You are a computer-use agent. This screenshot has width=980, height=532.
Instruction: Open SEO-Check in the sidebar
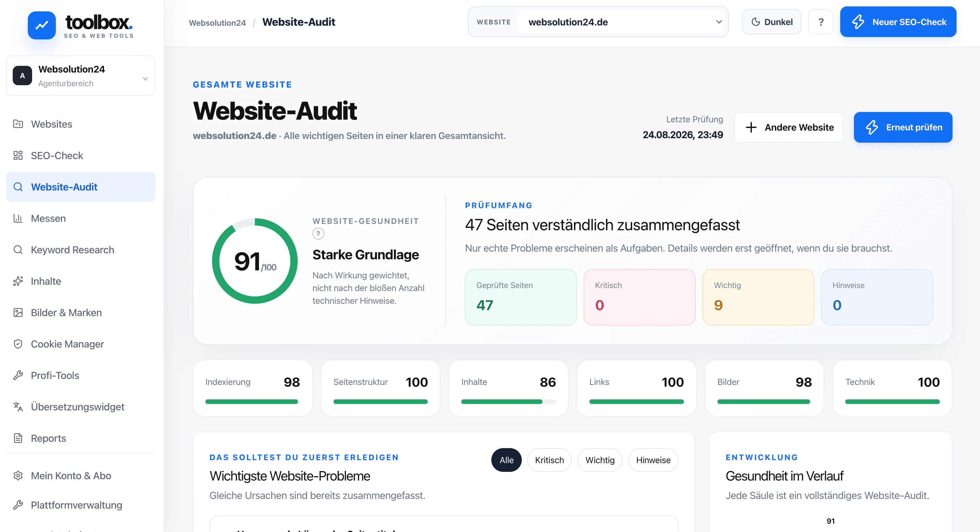tap(81, 155)
